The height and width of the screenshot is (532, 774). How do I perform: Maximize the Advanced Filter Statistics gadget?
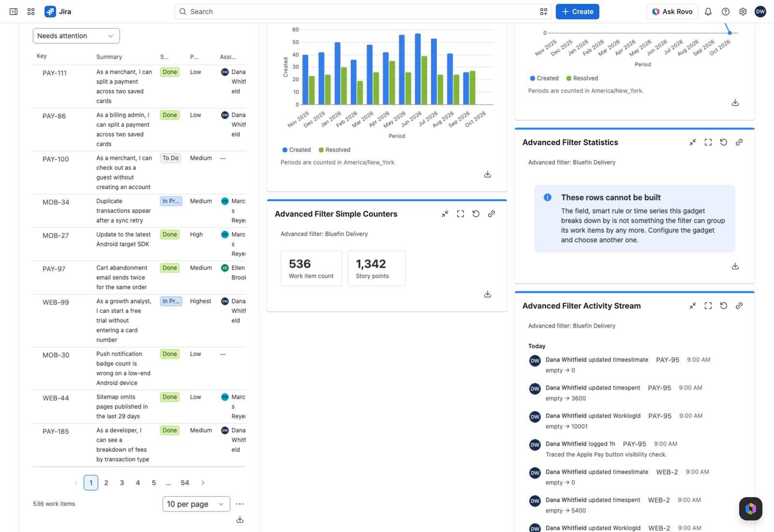click(708, 142)
